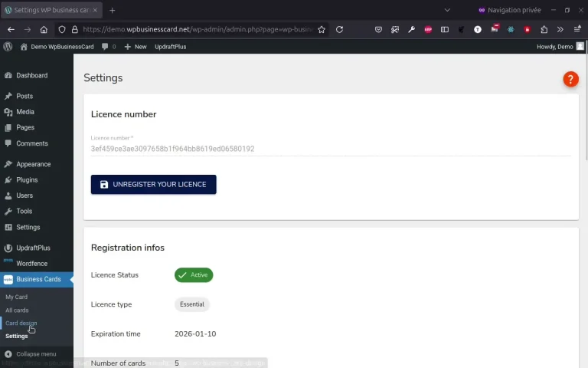588x368 pixels.
Task: Click the Essential licence type chip
Action: click(x=191, y=304)
